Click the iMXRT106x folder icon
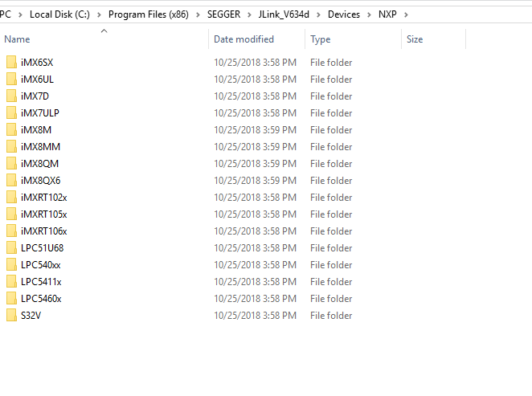 coord(11,231)
